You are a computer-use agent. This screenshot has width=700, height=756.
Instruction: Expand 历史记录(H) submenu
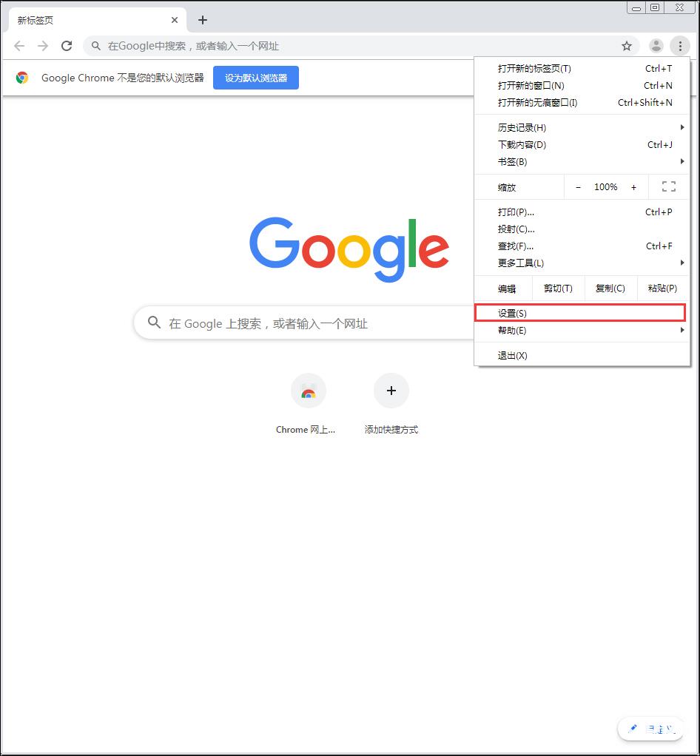click(x=582, y=128)
